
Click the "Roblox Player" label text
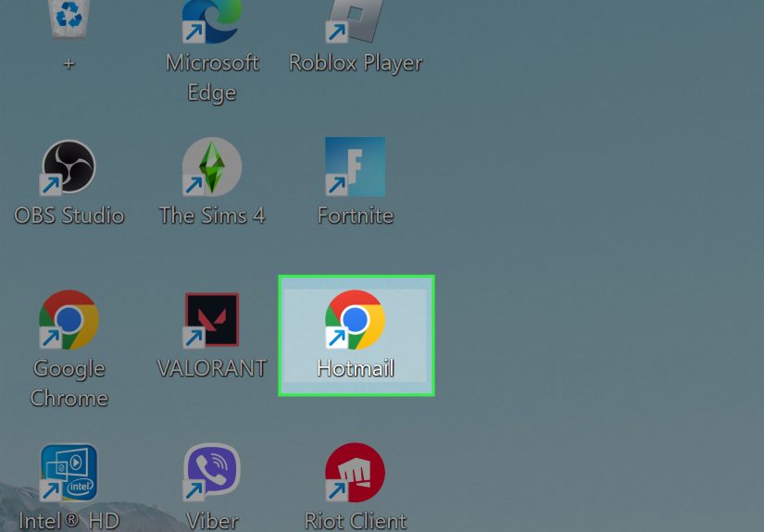coord(356,63)
